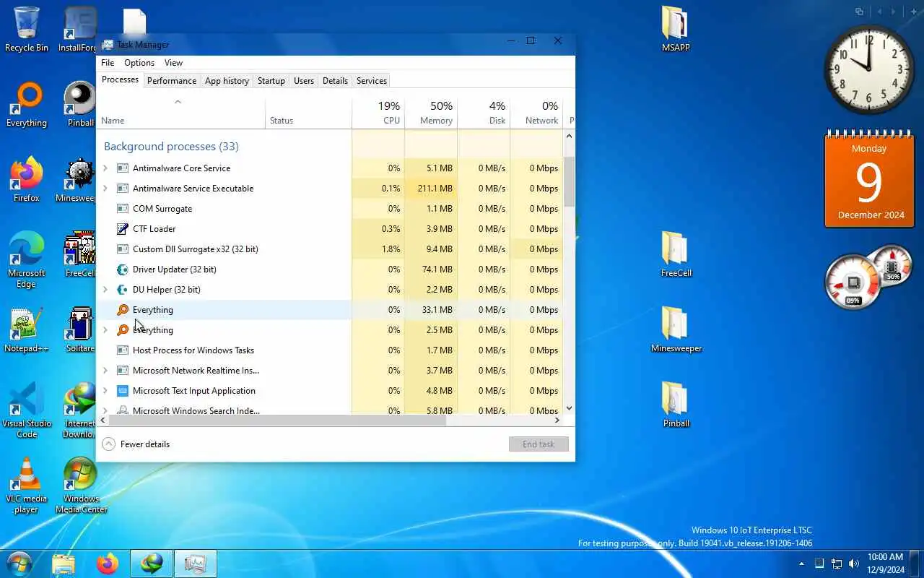The height and width of the screenshot is (578, 924).
Task: Sort processes by Network column
Action: click(x=536, y=113)
